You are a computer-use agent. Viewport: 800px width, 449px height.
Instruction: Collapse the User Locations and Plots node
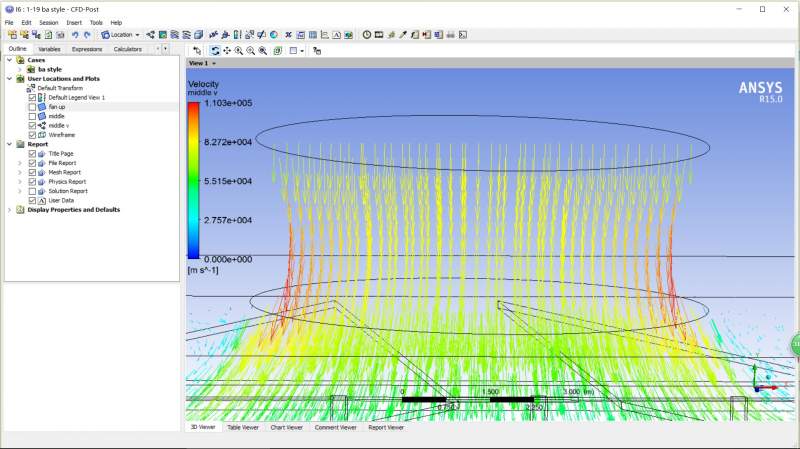[x=9, y=79]
